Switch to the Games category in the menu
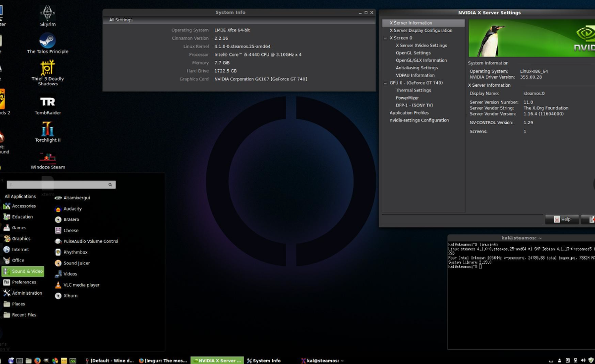The image size is (595, 364). pos(18,228)
